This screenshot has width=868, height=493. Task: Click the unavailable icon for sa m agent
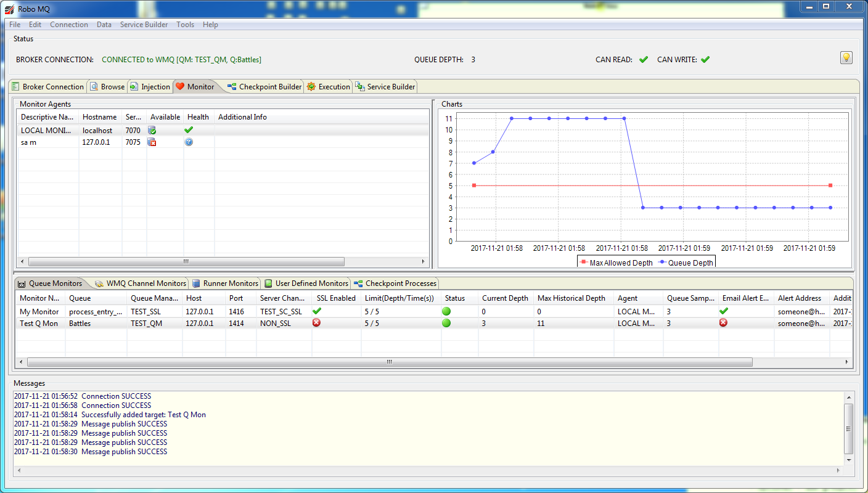pos(152,142)
